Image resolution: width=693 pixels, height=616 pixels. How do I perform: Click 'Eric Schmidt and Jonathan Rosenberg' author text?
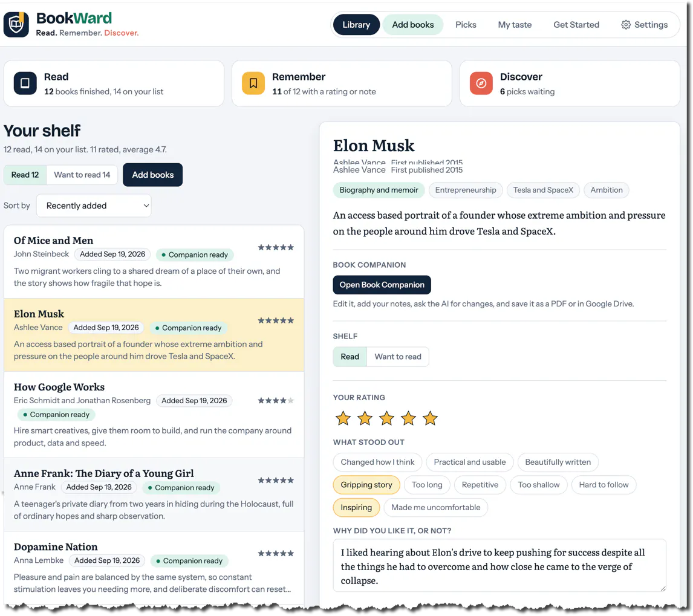pos(82,400)
